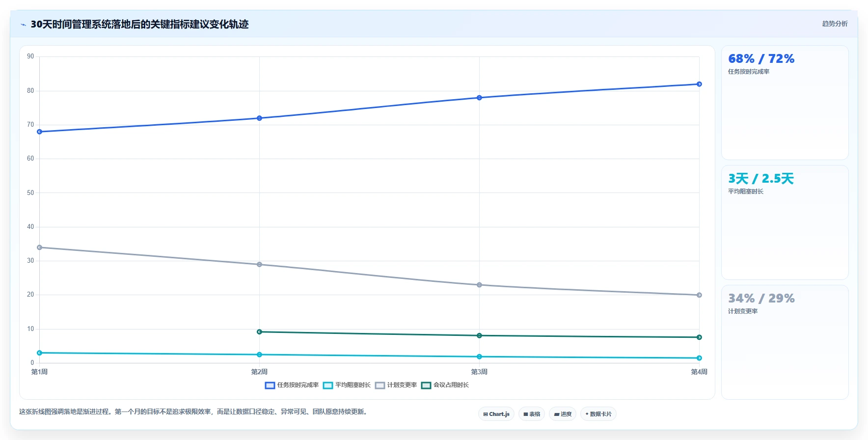868x440 pixels.
Task: Click the 第1周 x-axis label
Action: [x=40, y=372]
